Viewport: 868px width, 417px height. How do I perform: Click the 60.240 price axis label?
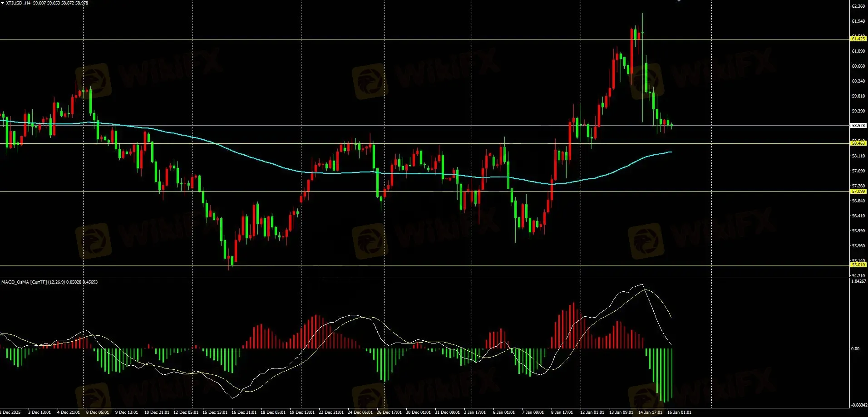pos(858,81)
